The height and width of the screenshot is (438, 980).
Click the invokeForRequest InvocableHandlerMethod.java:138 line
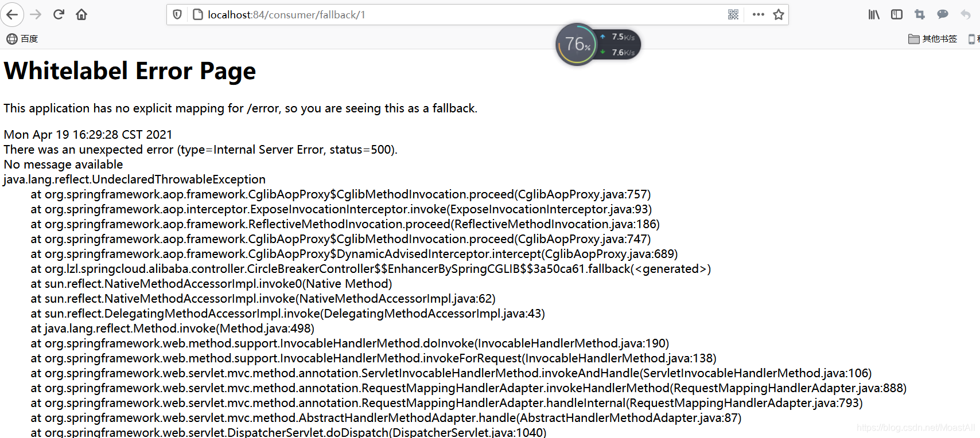click(x=374, y=358)
